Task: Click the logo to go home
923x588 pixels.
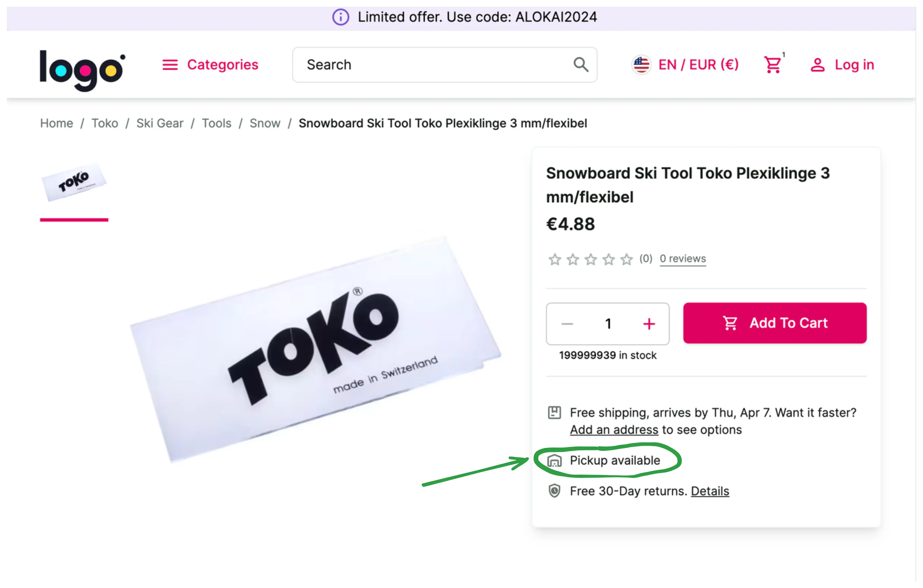Action: 82,70
